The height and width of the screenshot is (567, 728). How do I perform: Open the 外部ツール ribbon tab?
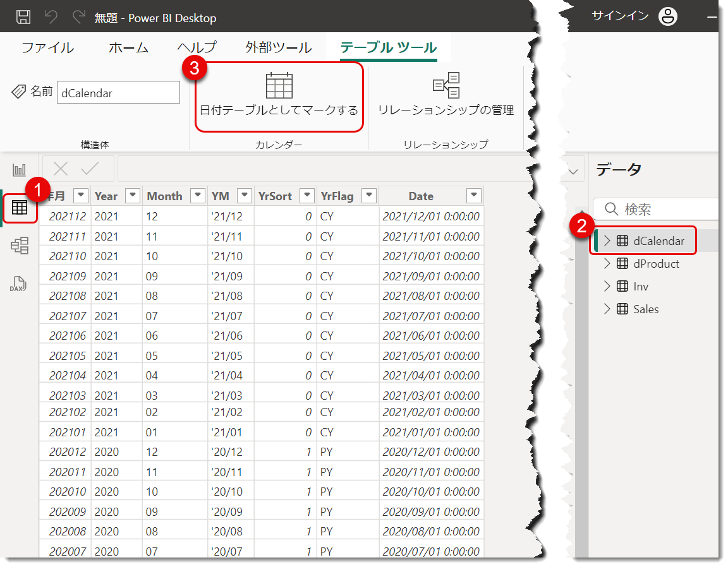(x=279, y=47)
